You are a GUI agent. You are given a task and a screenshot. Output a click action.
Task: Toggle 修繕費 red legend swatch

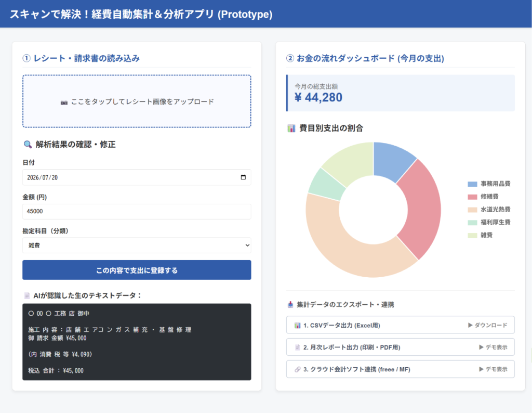pyautogui.click(x=472, y=197)
